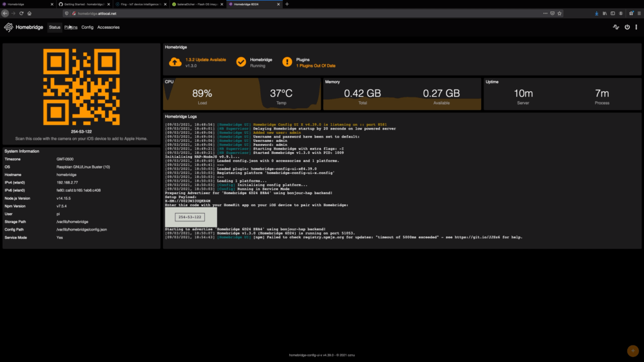Click the 254-53-122 code under the QR
644x362 pixels.
[x=81, y=132]
